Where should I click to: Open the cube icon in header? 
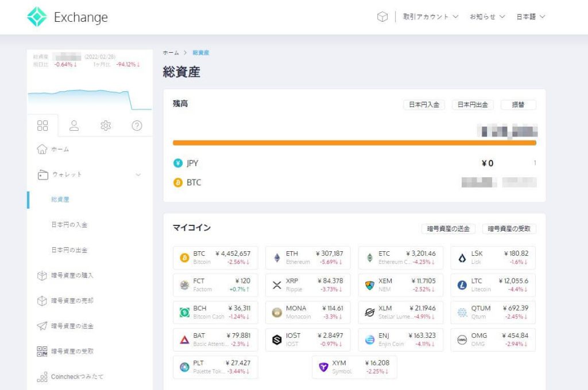click(x=382, y=17)
